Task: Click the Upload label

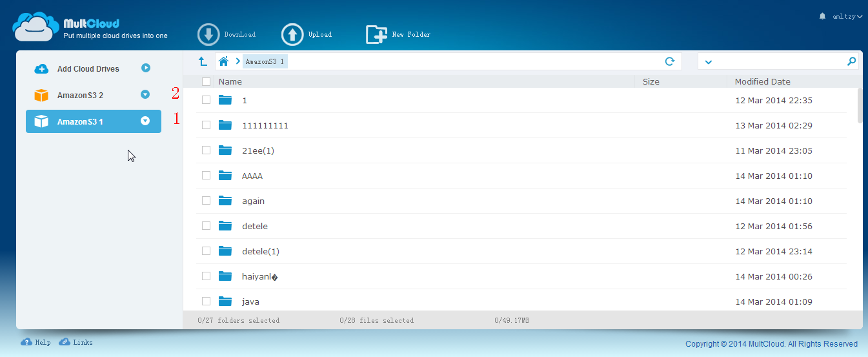Action: pyautogui.click(x=320, y=35)
